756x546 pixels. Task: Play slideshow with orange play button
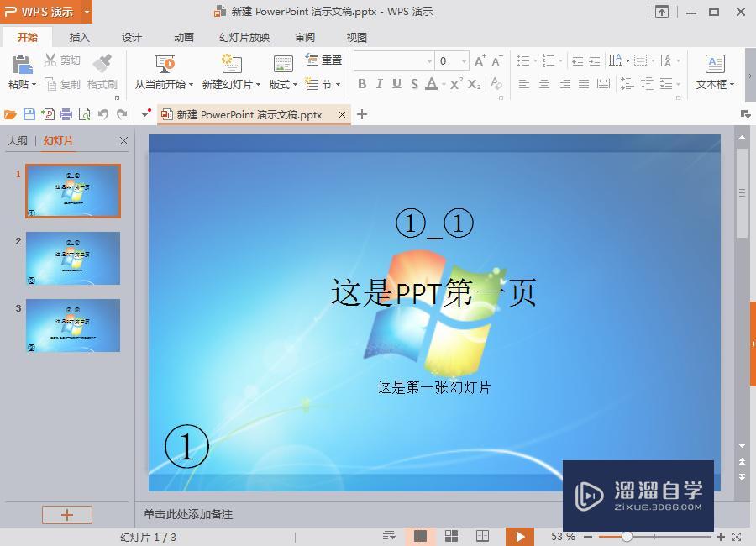(x=520, y=537)
